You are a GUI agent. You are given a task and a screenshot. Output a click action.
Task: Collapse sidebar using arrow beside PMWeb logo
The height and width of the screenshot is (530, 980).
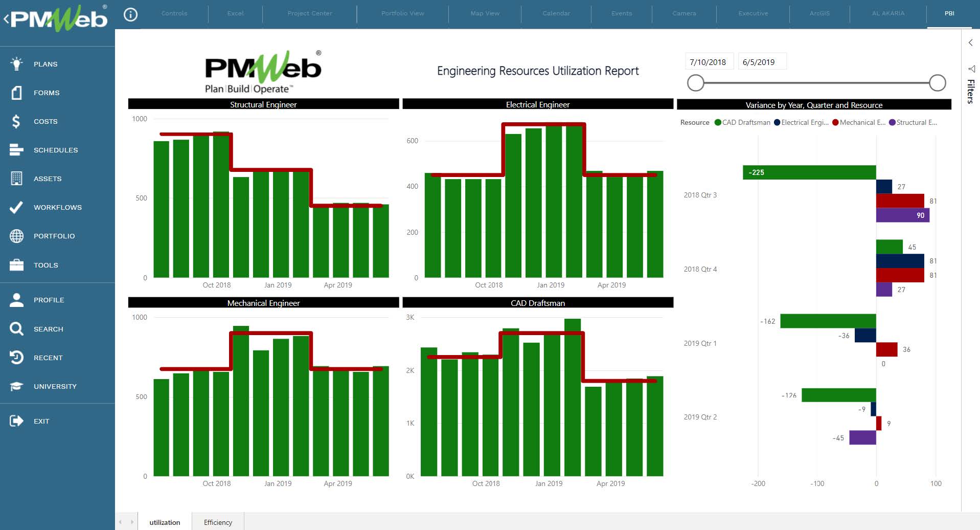(6, 19)
